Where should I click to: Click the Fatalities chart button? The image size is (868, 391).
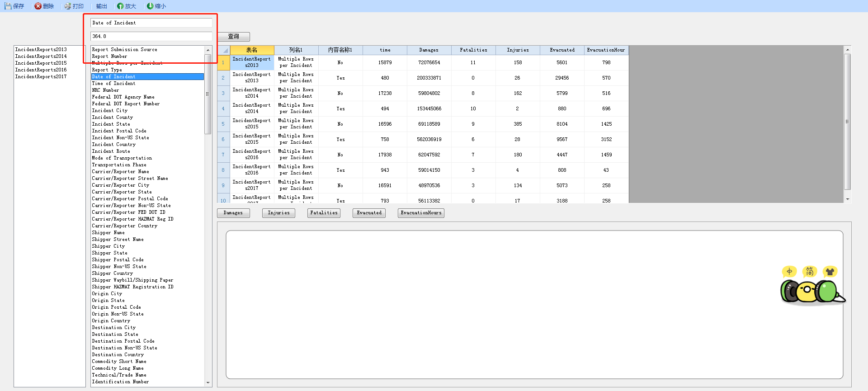[x=324, y=213]
